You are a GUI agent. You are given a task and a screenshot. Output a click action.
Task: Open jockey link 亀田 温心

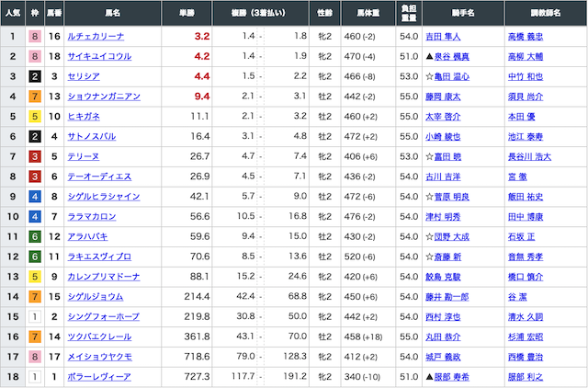pyautogui.click(x=451, y=76)
